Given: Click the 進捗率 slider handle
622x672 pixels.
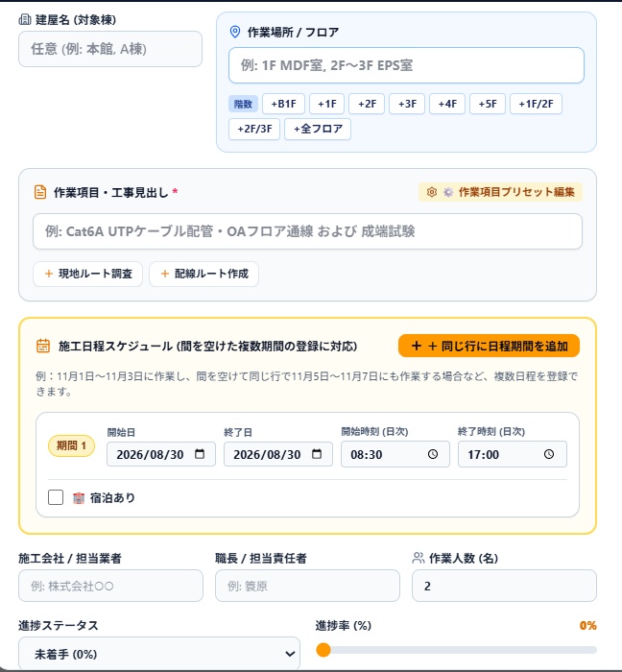Looking at the screenshot, I should pyautogui.click(x=323, y=650).
